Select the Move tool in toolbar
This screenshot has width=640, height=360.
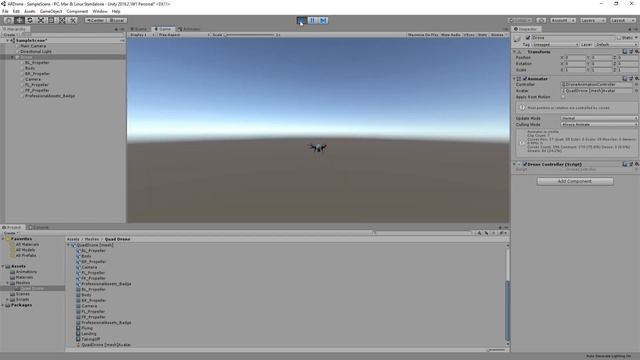tap(19, 20)
